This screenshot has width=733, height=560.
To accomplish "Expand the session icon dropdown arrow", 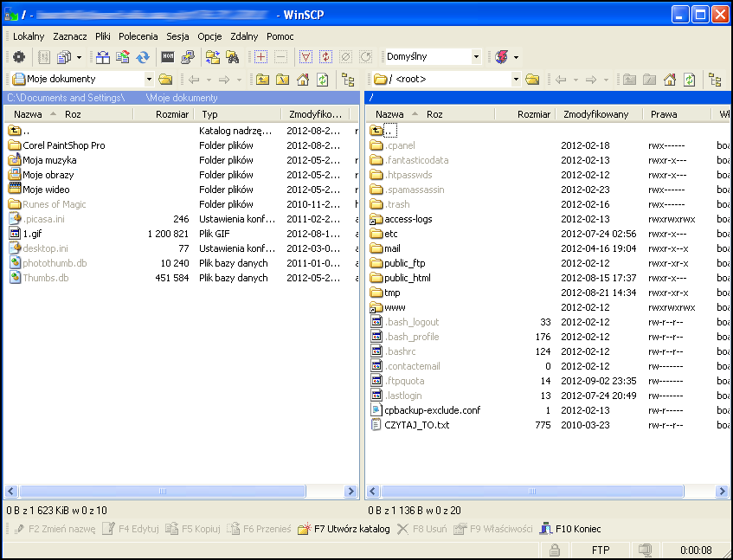I will pos(516,57).
